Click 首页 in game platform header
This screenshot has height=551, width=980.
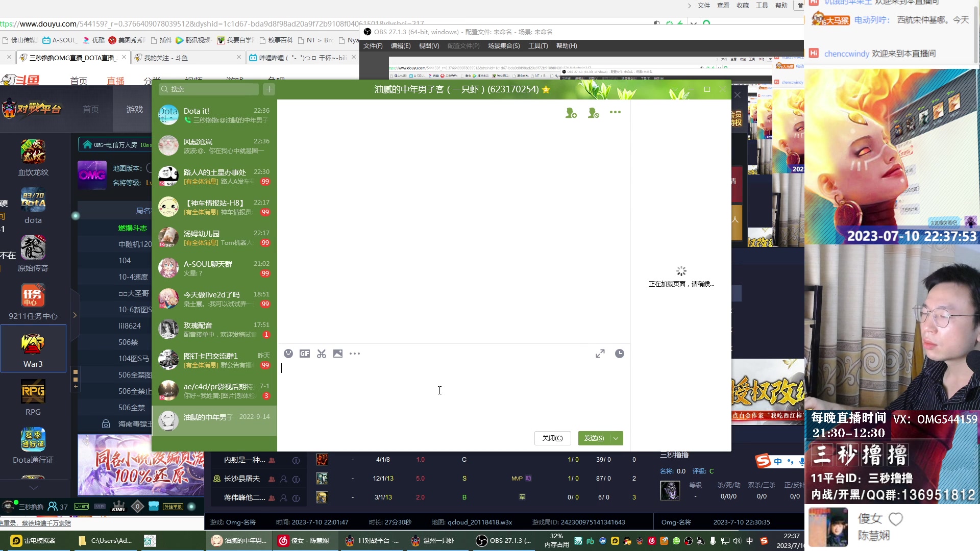pyautogui.click(x=91, y=109)
